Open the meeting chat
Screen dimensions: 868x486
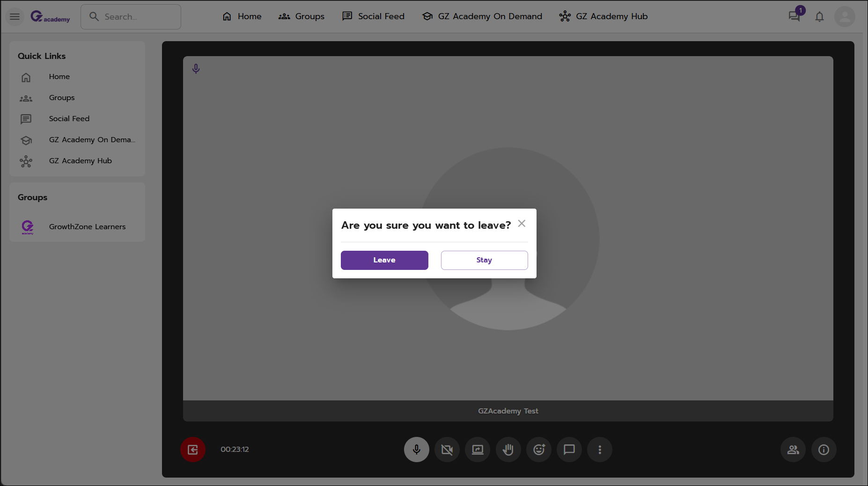tap(569, 450)
